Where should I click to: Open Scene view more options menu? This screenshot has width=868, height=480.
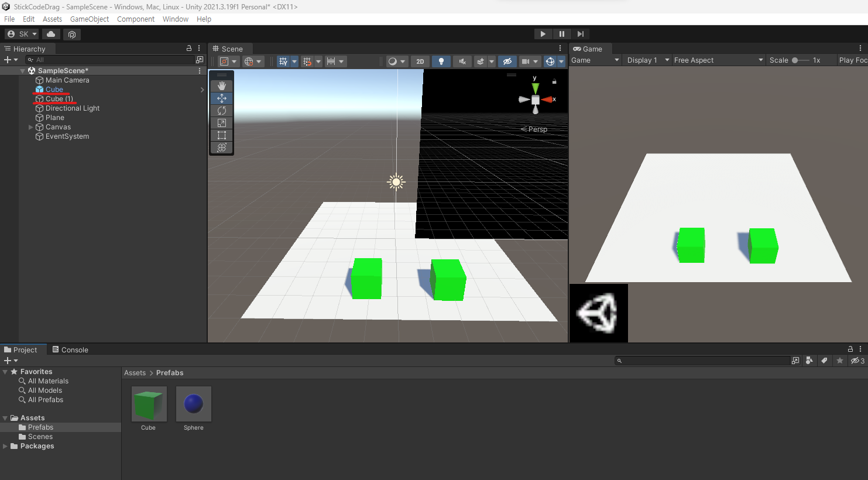[x=560, y=49]
